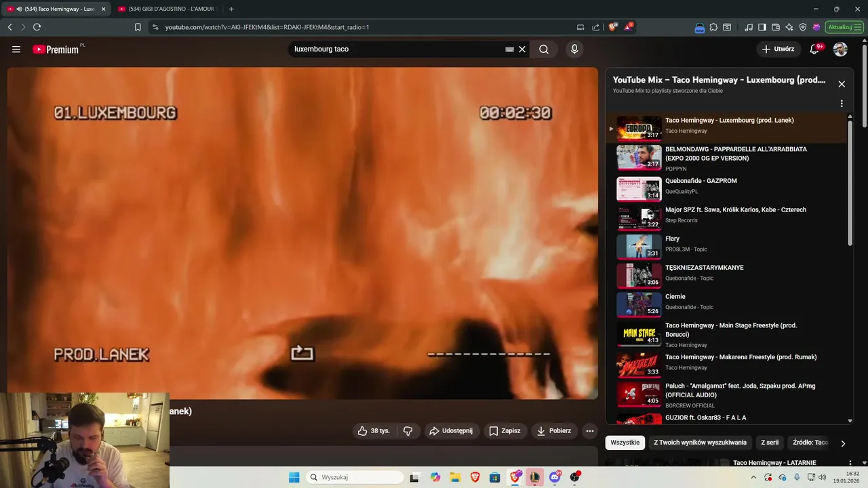
Task: Click the address bar URL
Action: coord(267,27)
